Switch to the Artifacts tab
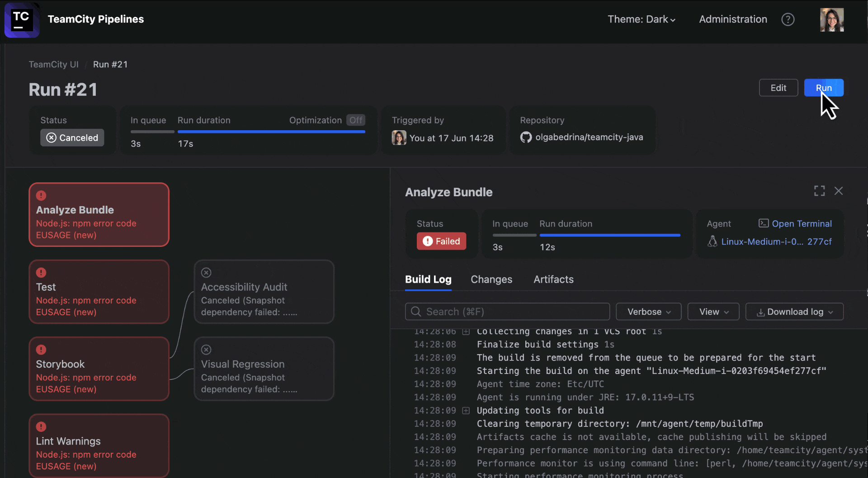 [x=553, y=279]
